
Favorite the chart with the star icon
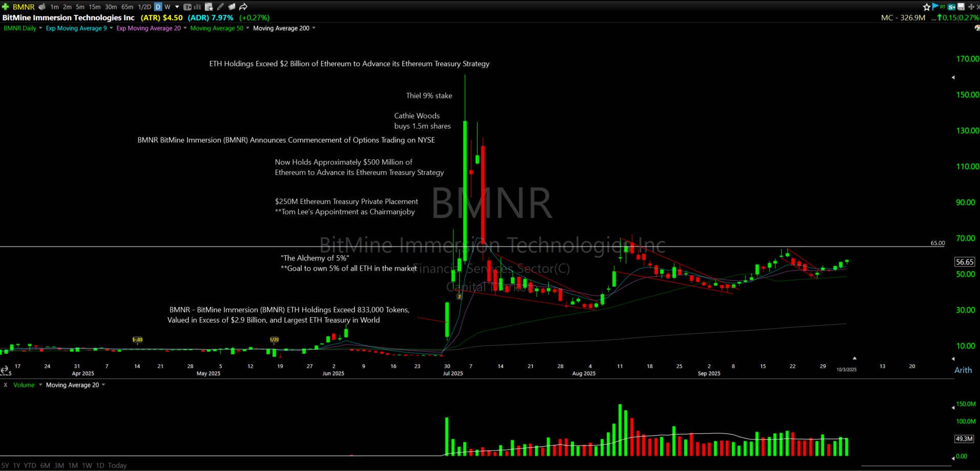click(x=927, y=7)
